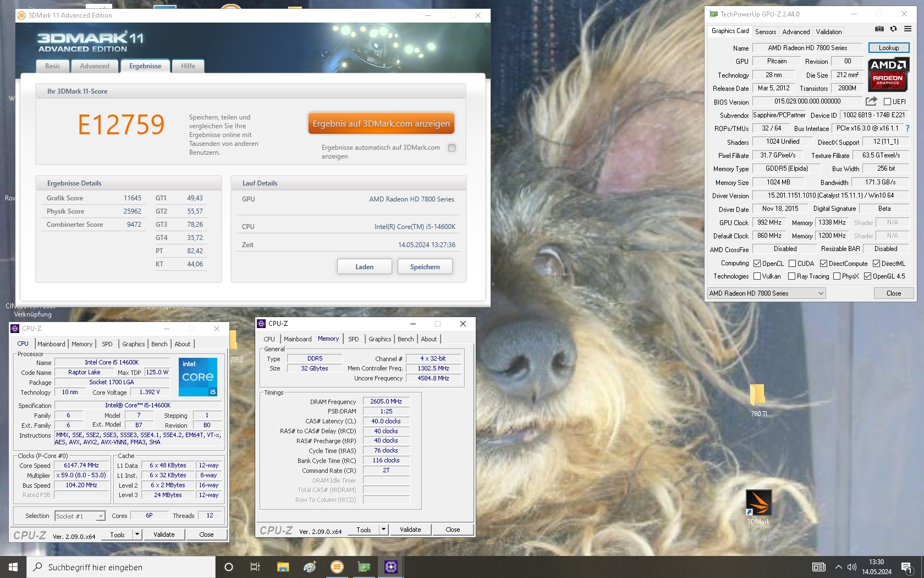Open the GPU-Z hamburger menu icon
This screenshot has height=578, width=924.
click(908, 29)
